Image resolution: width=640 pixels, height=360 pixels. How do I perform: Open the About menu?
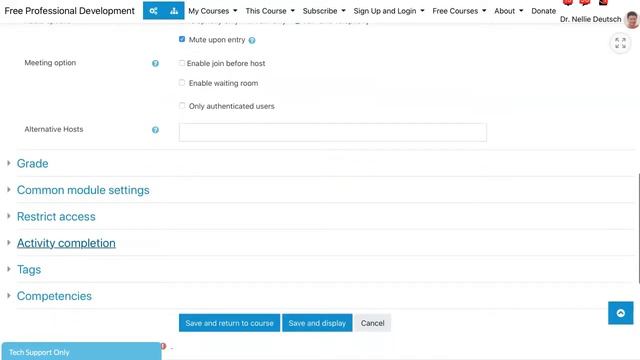(509, 11)
